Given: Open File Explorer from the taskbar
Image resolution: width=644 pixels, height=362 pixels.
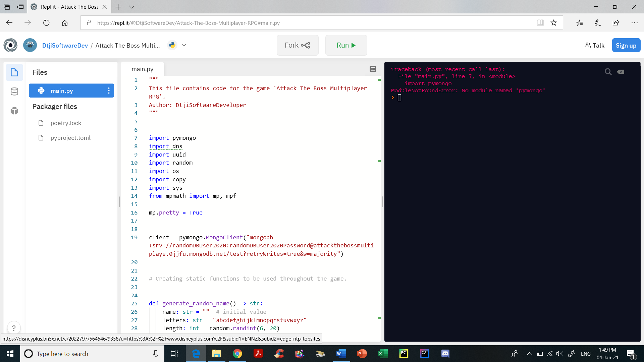Looking at the screenshot, I should tap(216, 354).
